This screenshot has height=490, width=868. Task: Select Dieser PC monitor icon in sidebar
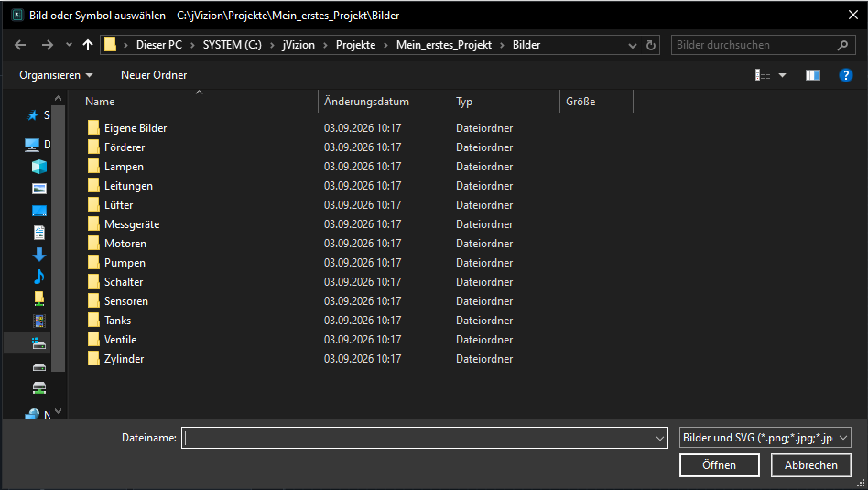(x=32, y=145)
